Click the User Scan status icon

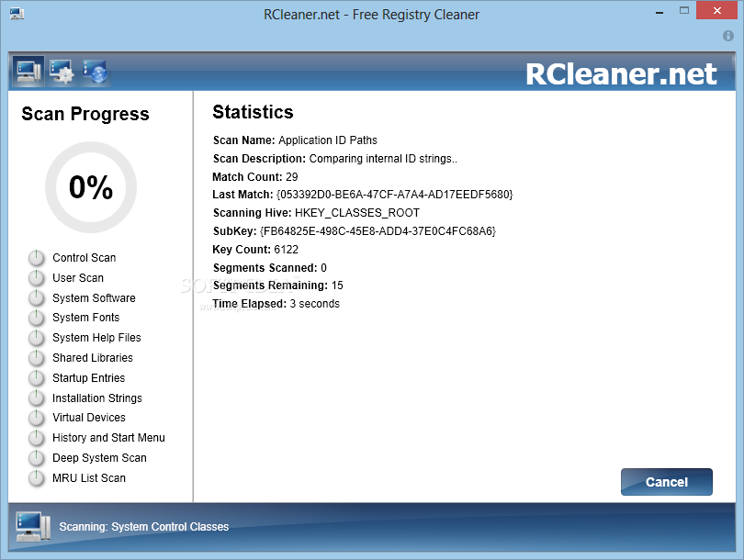(37, 278)
